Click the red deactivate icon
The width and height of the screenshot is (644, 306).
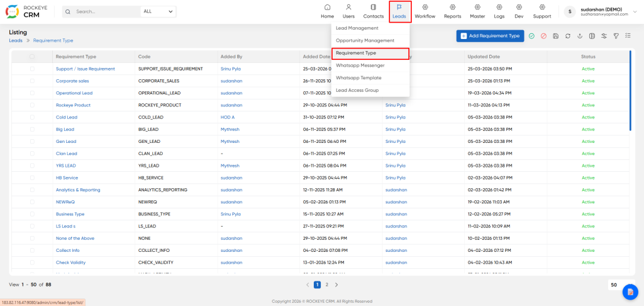click(543, 36)
